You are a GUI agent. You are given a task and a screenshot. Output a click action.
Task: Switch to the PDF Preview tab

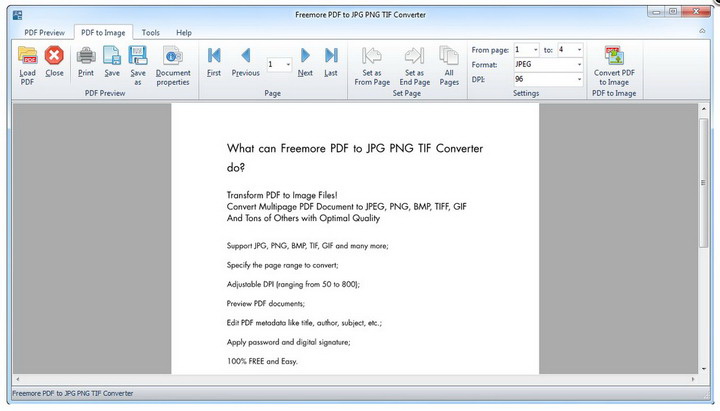coord(45,33)
